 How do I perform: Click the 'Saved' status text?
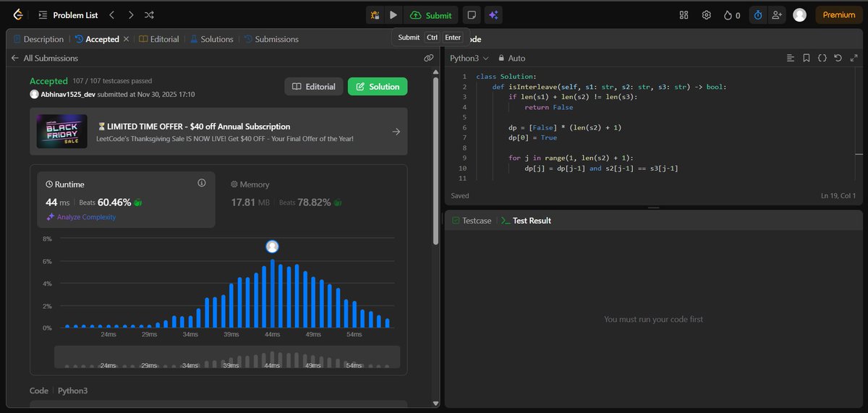click(x=460, y=196)
